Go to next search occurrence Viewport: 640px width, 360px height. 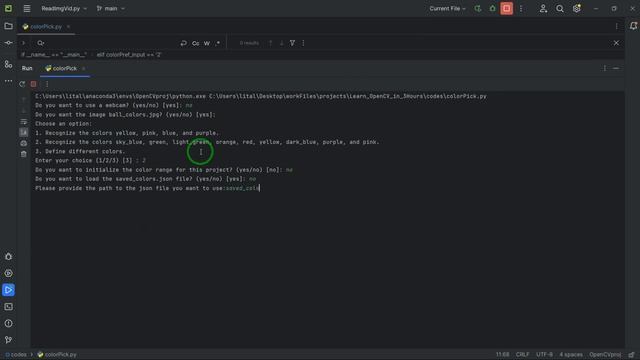281,43
